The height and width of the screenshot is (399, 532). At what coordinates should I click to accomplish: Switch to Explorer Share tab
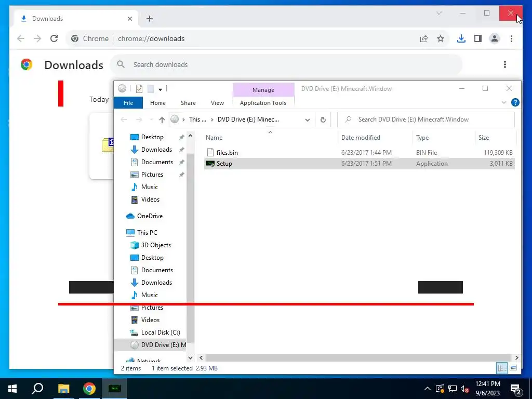click(188, 103)
